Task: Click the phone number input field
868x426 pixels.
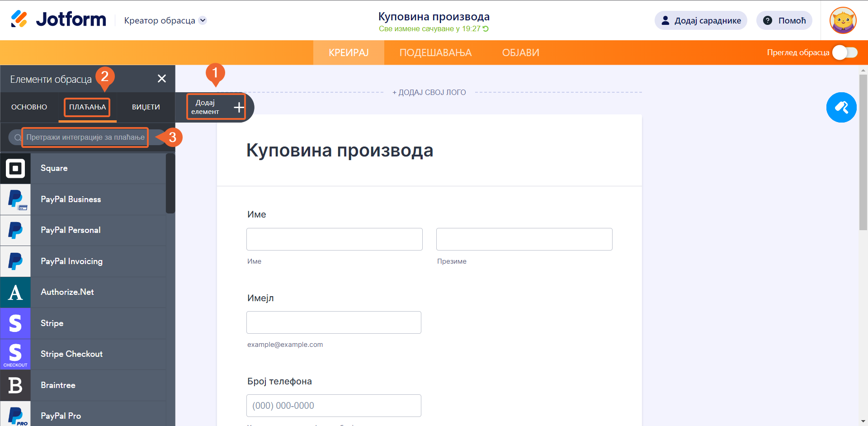Action: (x=334, y=406)
